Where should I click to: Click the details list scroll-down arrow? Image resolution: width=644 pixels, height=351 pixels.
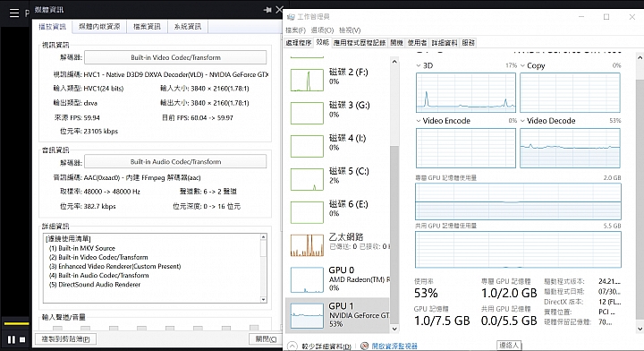point(263,300)
